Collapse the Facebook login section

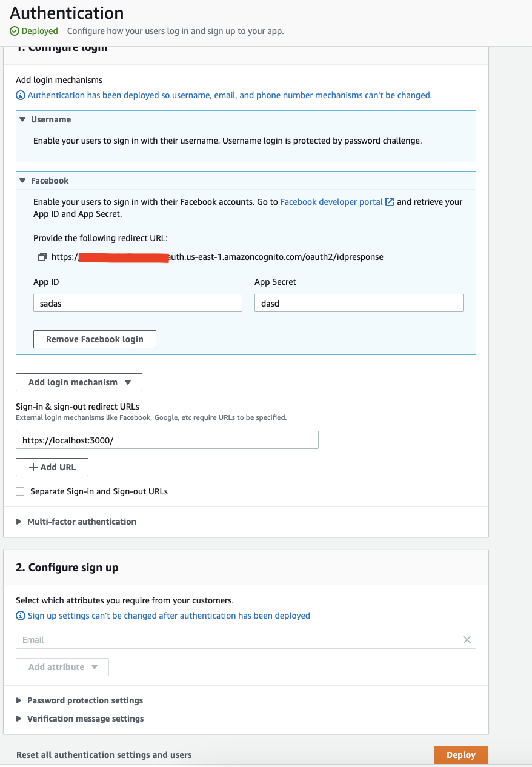22,181
